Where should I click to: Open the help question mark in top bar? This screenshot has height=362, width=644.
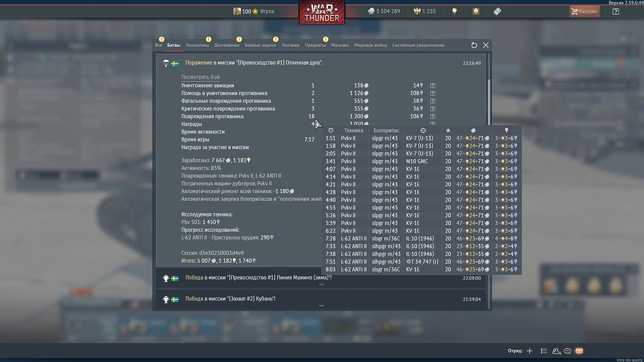[x=616, y=12]
